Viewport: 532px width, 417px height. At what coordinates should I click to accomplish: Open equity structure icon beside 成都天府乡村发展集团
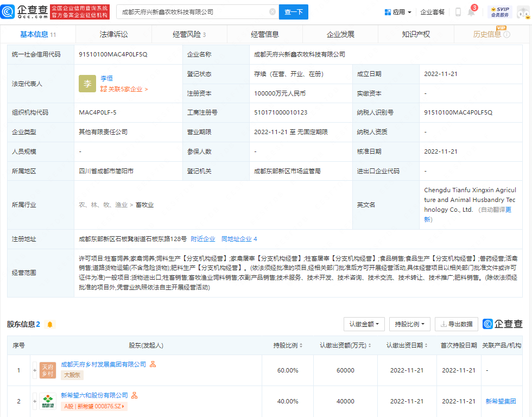(x=153, y=364)
